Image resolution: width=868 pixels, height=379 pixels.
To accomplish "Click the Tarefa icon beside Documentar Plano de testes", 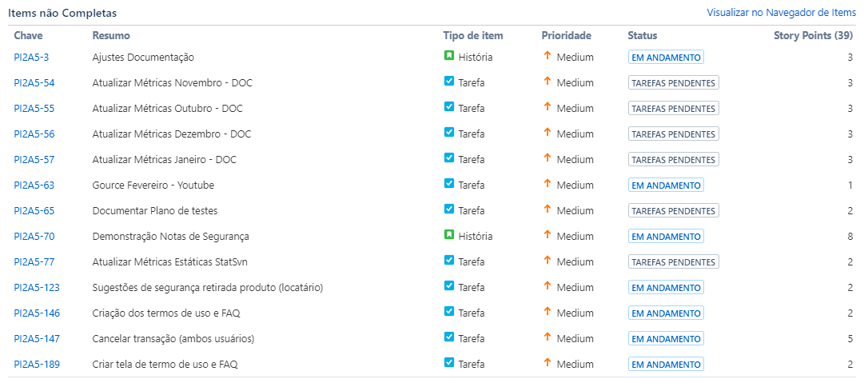I will [449, 209].
